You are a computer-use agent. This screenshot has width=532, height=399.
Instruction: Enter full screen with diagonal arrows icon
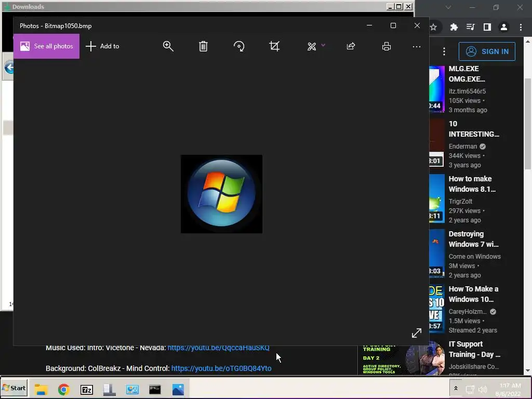(x=417, y=333)
